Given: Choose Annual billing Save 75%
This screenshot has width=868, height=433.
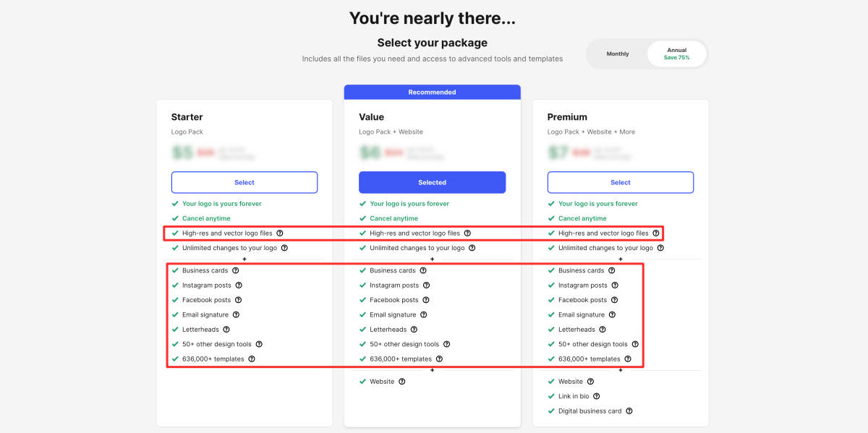Looking at the screenshot, I should coord(677,54).
